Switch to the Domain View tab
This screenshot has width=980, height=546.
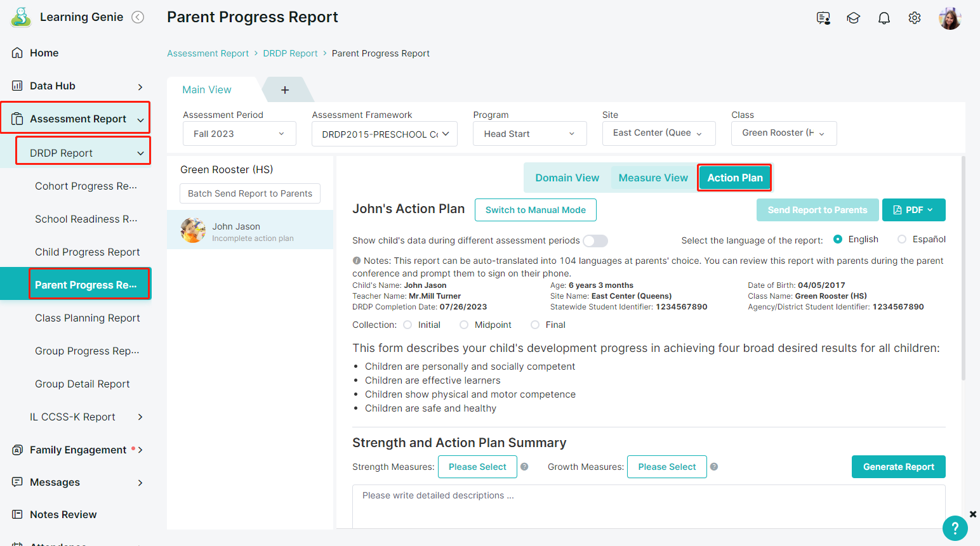(567, 178)
